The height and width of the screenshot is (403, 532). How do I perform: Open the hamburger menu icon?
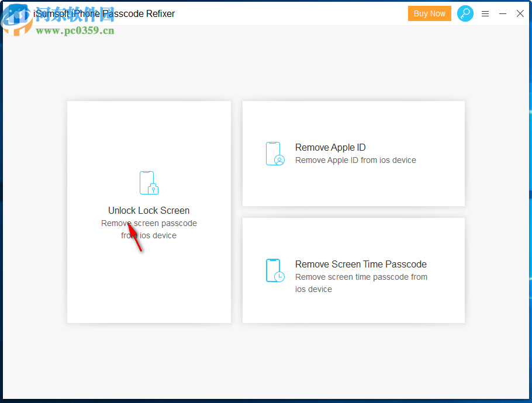click(485, 13)
